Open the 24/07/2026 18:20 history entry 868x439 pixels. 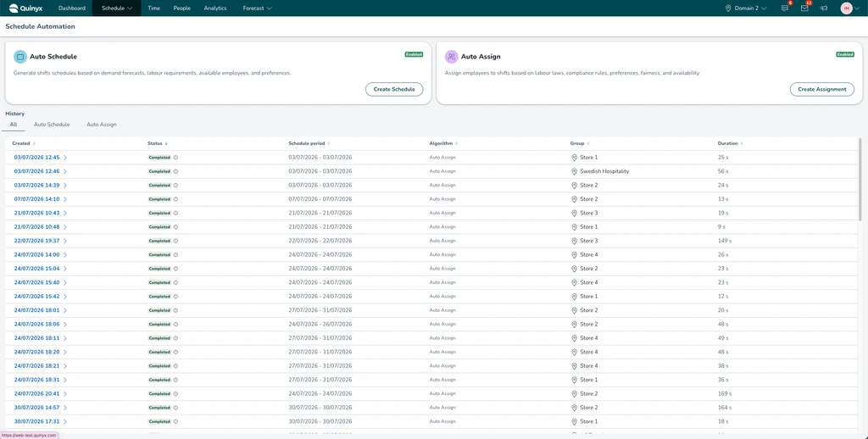[37, 352]
